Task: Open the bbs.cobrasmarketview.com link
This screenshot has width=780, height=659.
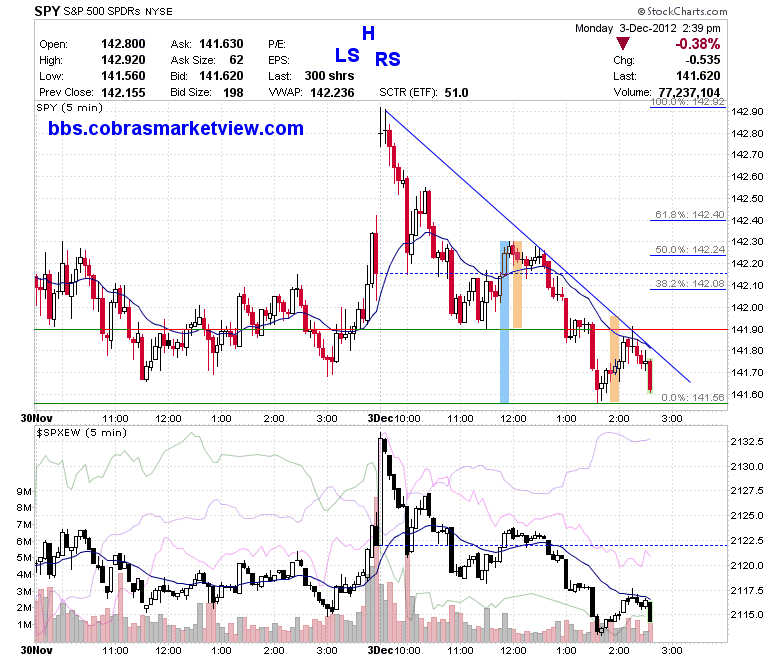Action: coord(176,128)
